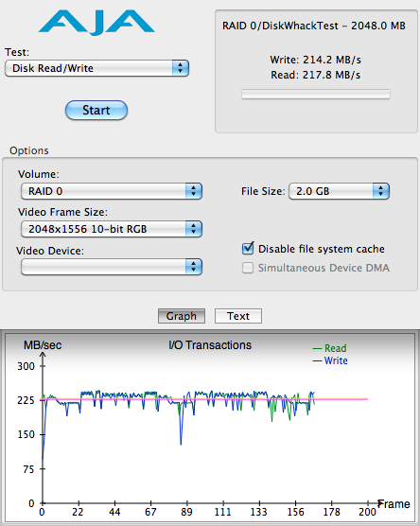Open the Test dropdown showing Disk Read/Write
The height and width of the screenshot is (526, 420).
click(96, 68)
